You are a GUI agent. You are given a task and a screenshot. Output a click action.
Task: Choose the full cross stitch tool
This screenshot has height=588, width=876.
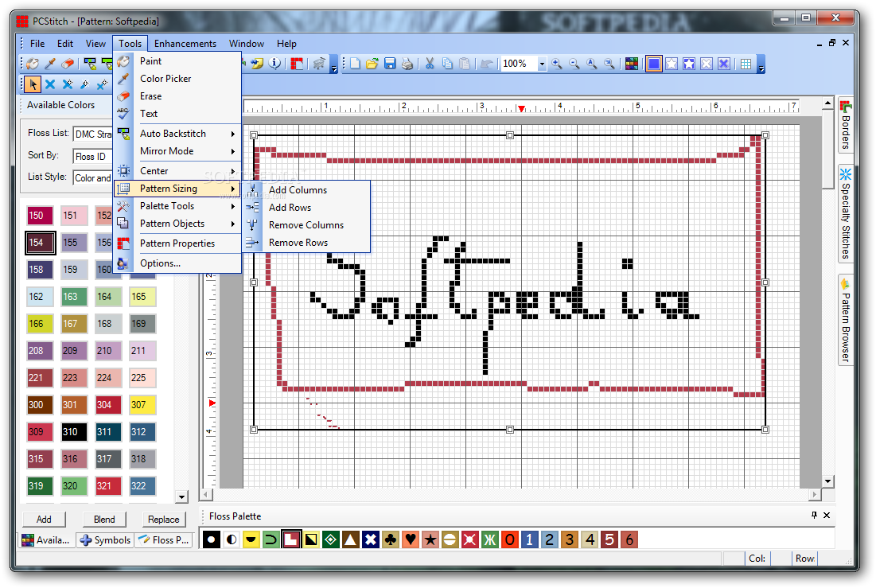coord(50,84)
